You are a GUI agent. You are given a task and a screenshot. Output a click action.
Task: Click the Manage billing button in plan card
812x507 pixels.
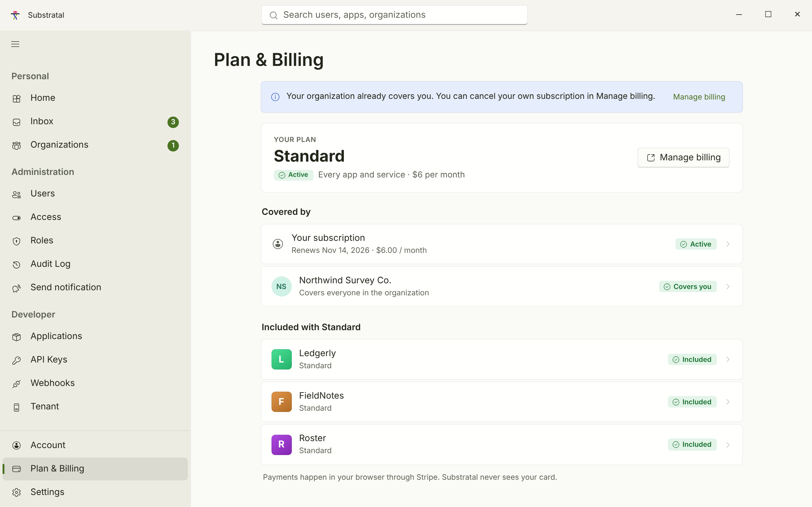683,157
